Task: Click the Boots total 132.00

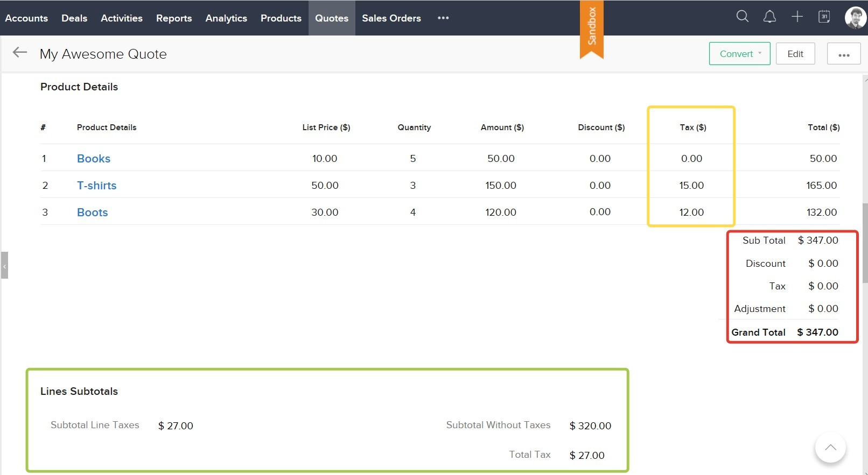Action: tap(822, 212)
